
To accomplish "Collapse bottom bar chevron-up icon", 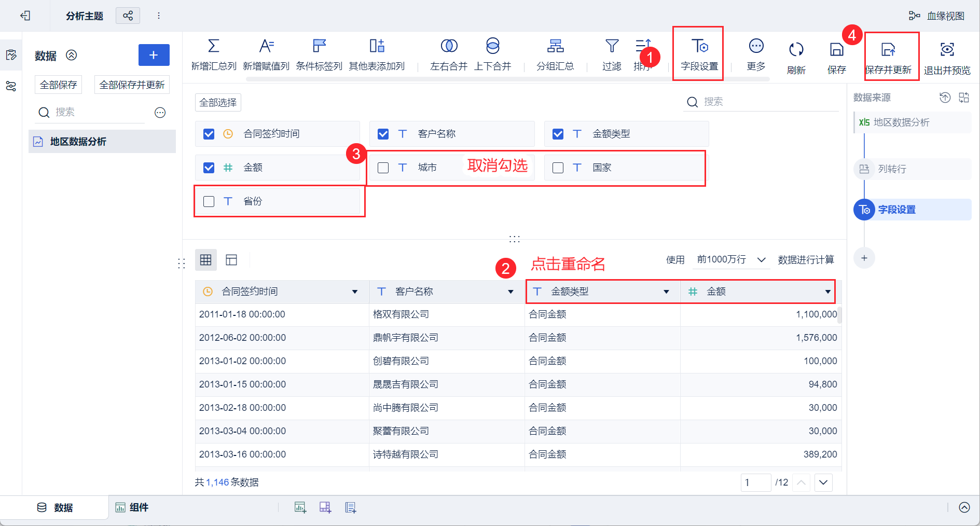I will [964, 507].
